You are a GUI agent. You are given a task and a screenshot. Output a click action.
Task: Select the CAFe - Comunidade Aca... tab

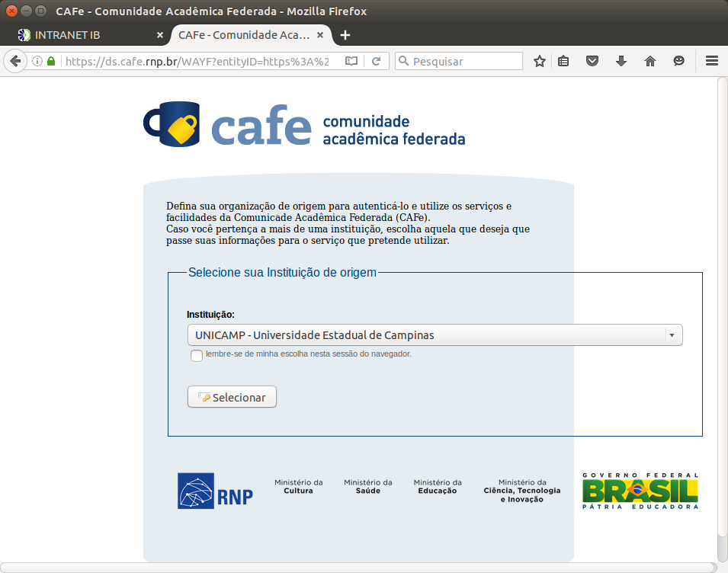[251, 35]
